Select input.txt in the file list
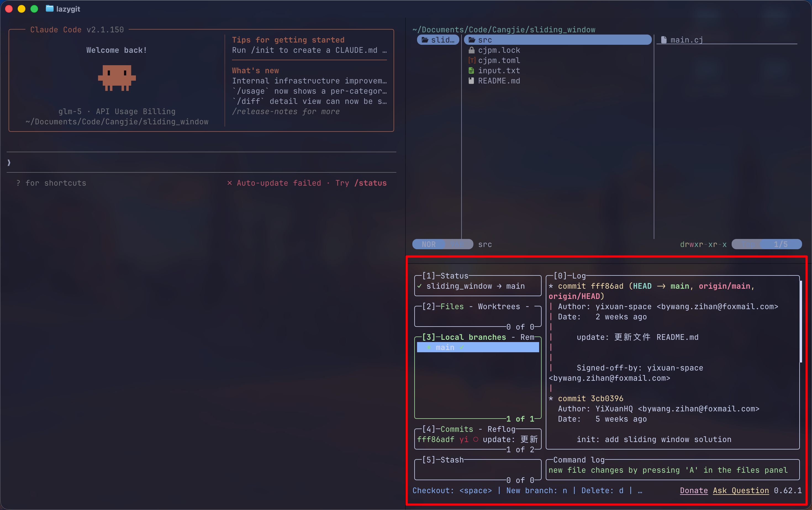This screenshot has height=510, width=812. [x=557, y=70]
